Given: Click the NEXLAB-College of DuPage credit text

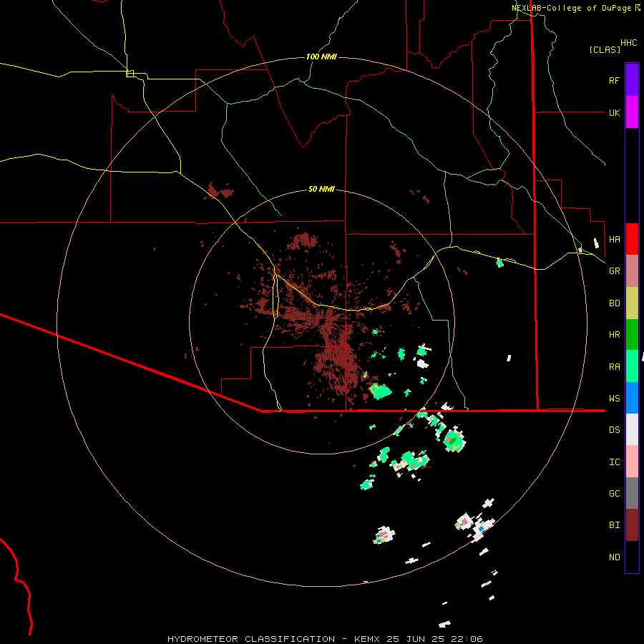Looking at the screenshot, I should [x=576, y=8].
